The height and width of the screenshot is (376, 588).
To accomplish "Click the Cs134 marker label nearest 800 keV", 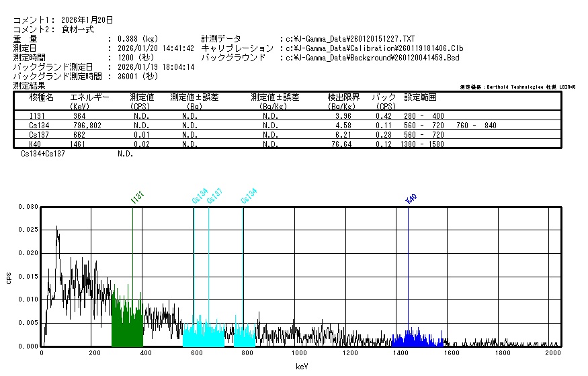I will tap(249, 197).
